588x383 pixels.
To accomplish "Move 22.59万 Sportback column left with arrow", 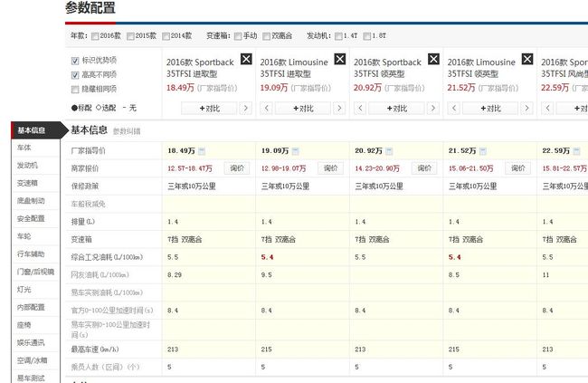I will [x=547, y=108].
